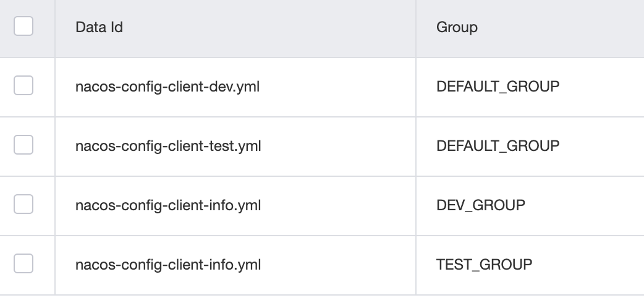Click the DEV_GROUP group cell

[x=480, y=205]
